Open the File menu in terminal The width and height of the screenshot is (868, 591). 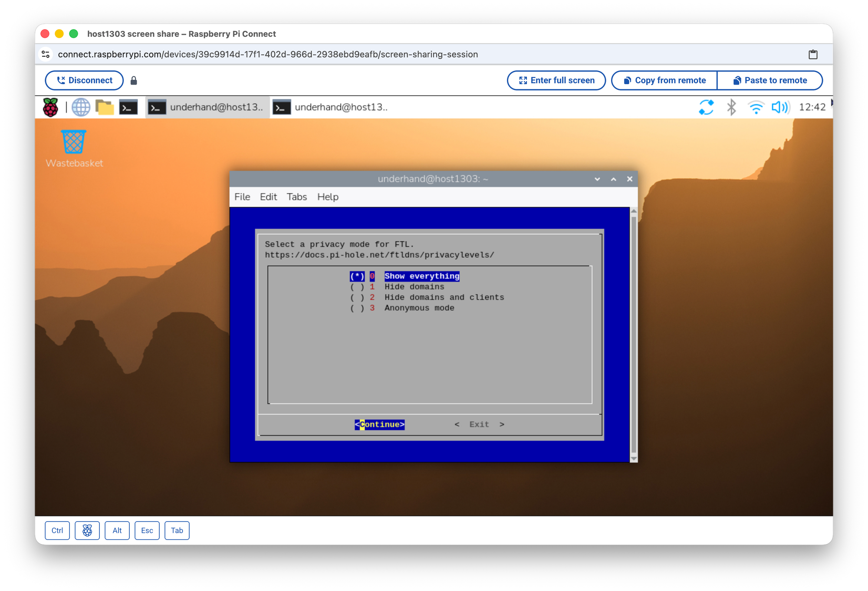click(x=242, y=197)
